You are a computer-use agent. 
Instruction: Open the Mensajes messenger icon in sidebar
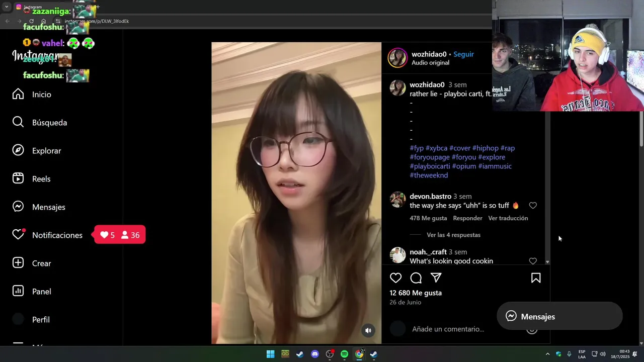[x=18, y=207]
